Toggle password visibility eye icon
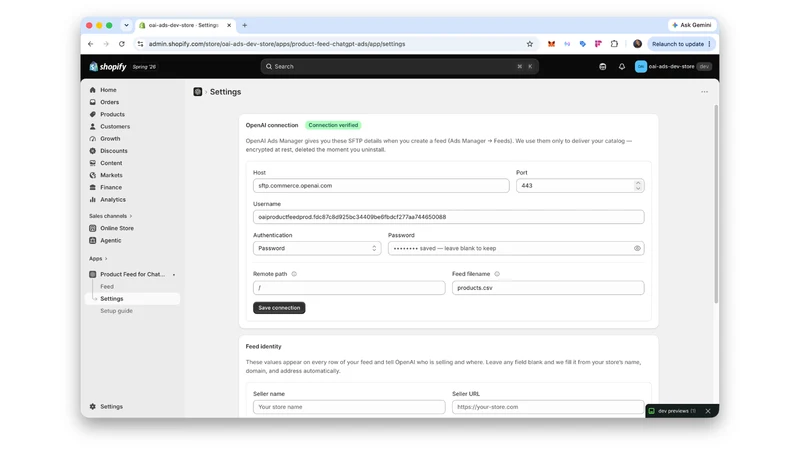 point(637,248)
